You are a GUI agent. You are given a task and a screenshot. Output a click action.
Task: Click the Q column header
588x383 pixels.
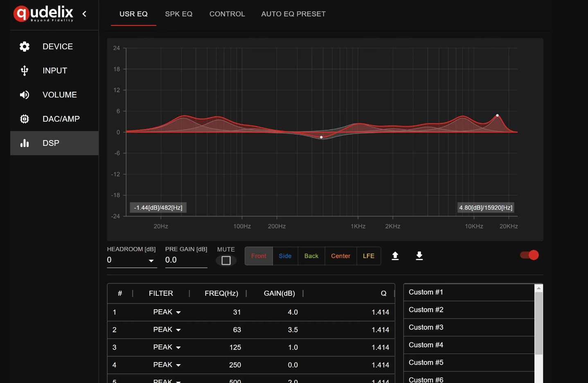(384, 293)
